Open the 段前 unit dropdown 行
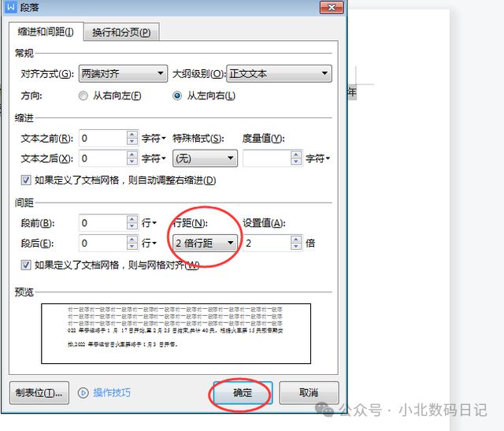The width and height of the screenshot is (504, 431). click(x=149, y=223)
